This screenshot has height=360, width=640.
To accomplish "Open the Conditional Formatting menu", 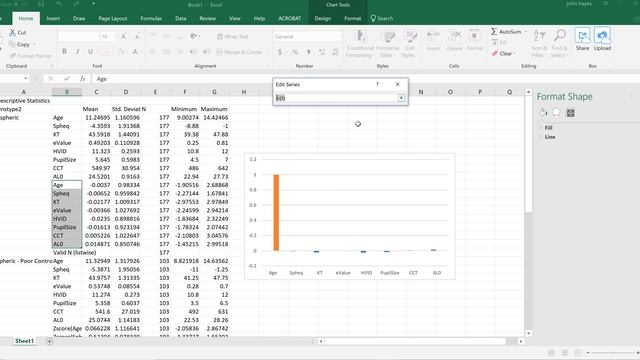I will pyautogui.click(x=360, y=43).
